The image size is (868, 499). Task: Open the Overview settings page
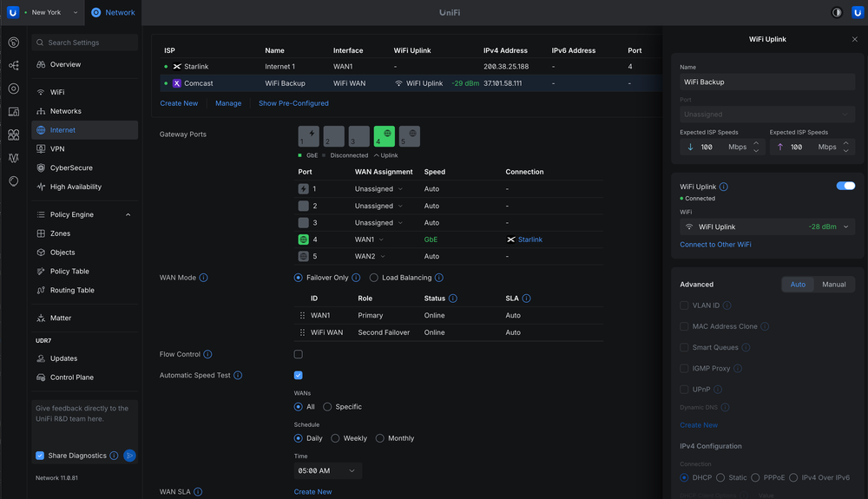84,64
